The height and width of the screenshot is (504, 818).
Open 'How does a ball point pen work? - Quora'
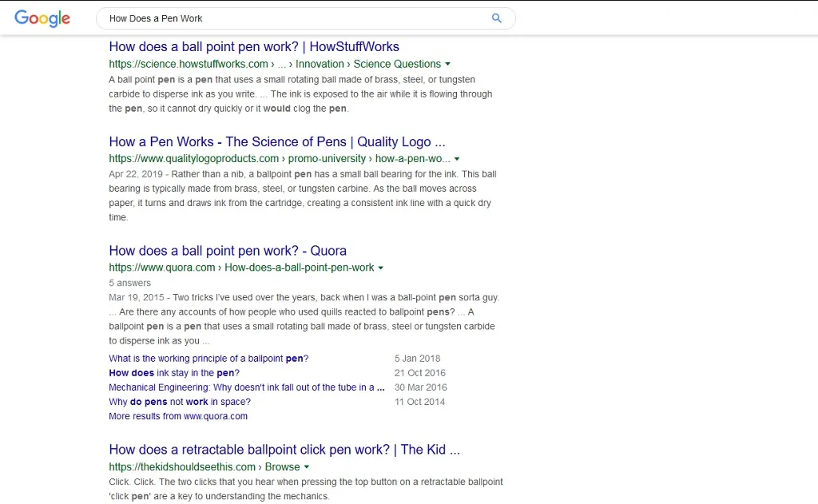click(228, 251)
